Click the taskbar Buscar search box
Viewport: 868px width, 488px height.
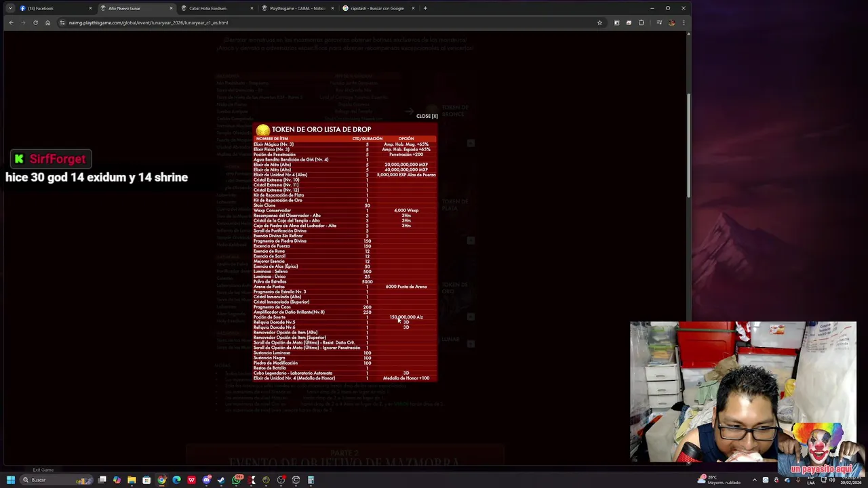click(x=56, y=480)
